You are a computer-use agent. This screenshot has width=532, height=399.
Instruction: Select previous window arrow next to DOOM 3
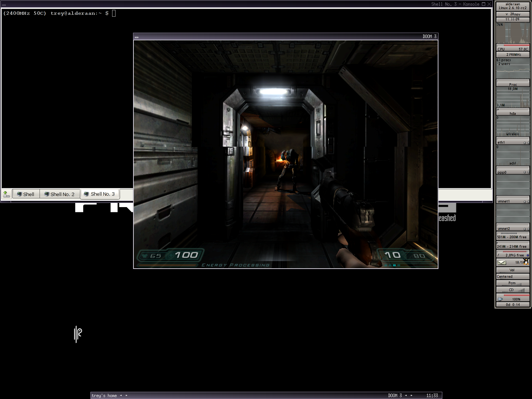coord(406,396)
